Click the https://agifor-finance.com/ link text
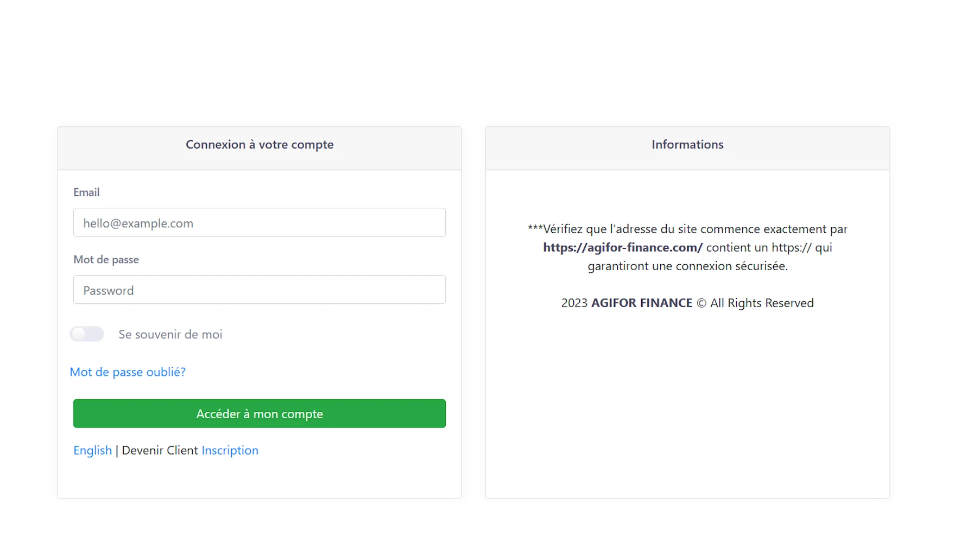The image size is (980, 555). (622, 247)
